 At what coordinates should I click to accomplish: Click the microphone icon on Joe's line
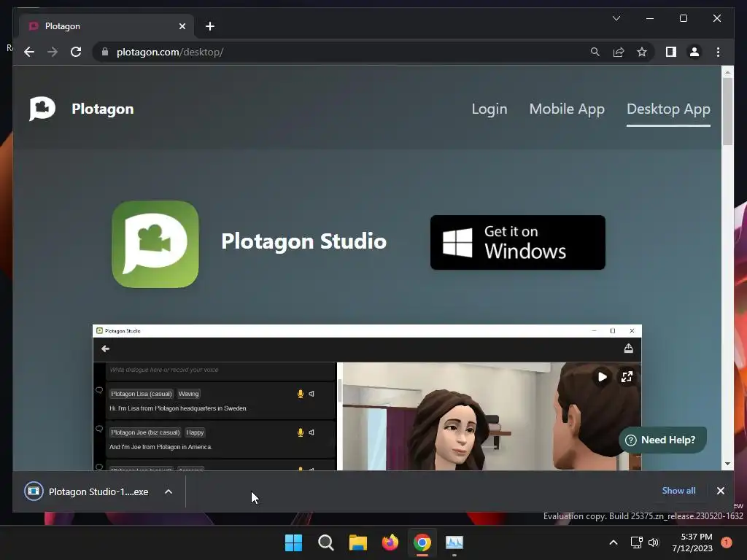coord(300,432)
